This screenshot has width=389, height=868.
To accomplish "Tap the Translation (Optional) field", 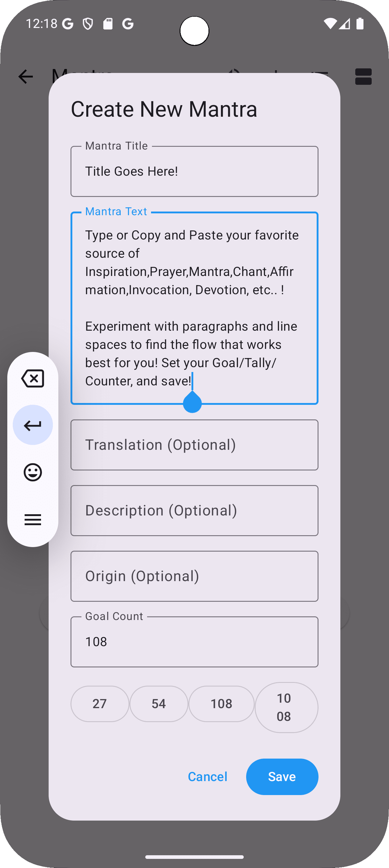I will point(194,445).
